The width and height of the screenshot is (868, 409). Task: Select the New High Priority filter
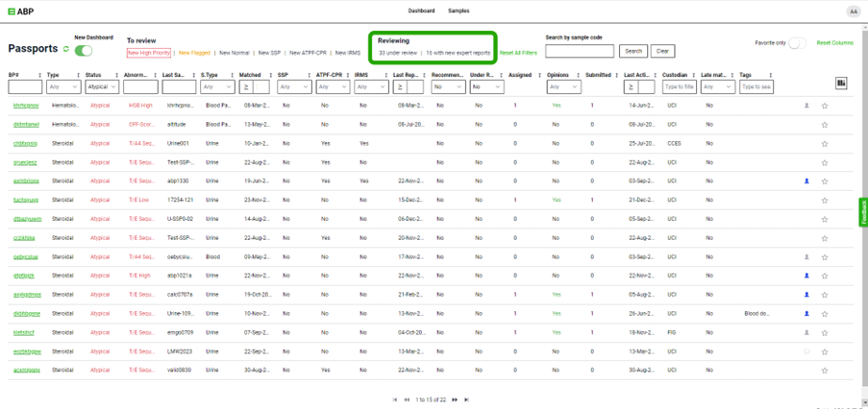[148, 53]
